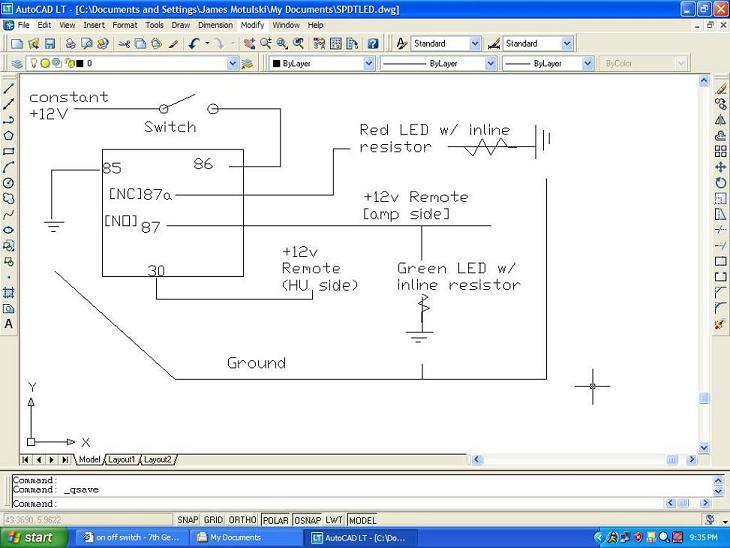
Task: Select the Circle draw tool
Action: pyautogui.click(x=9, y=183)
